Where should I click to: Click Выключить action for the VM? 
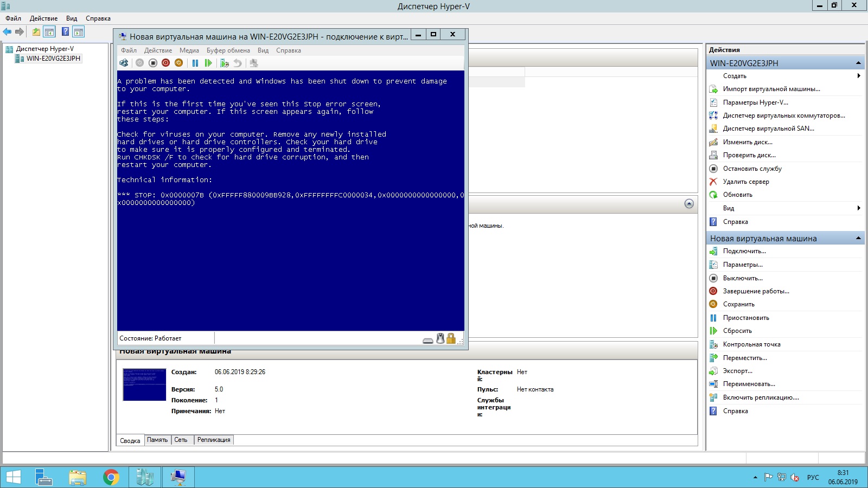pyautogui.click(x=743, y=278)
